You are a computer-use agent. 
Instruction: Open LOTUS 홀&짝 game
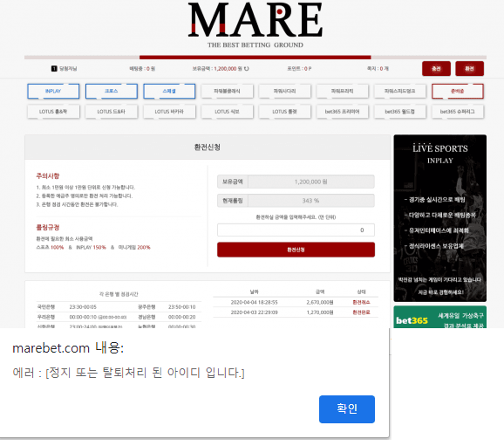click(53, 112)
